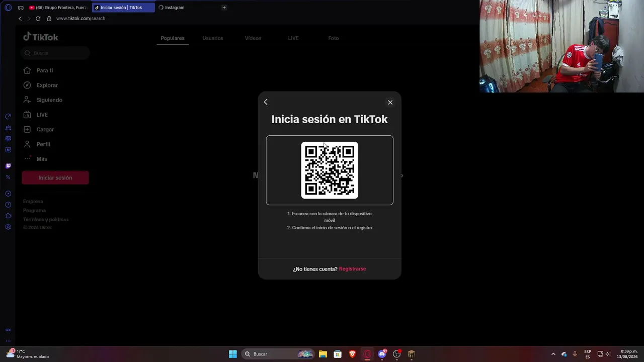
Task: Switch to the Instagram tab
Action: [x=186, y=8]
